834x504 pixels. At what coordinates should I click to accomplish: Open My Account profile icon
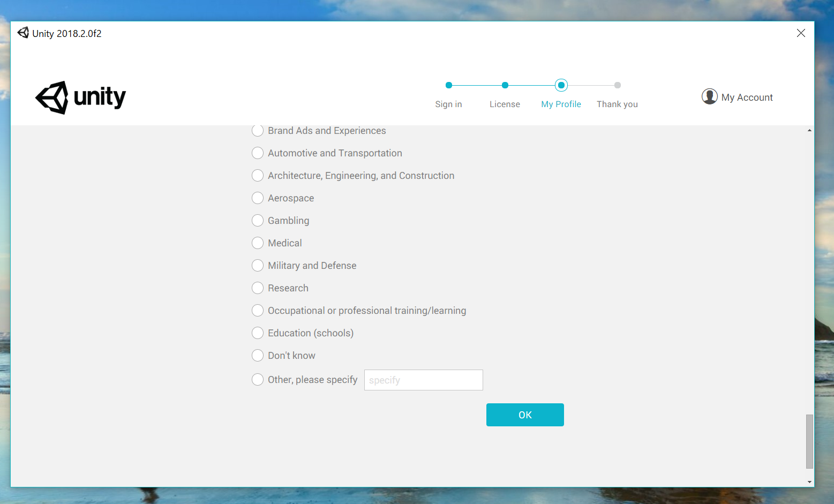click(x=709, y=96)
